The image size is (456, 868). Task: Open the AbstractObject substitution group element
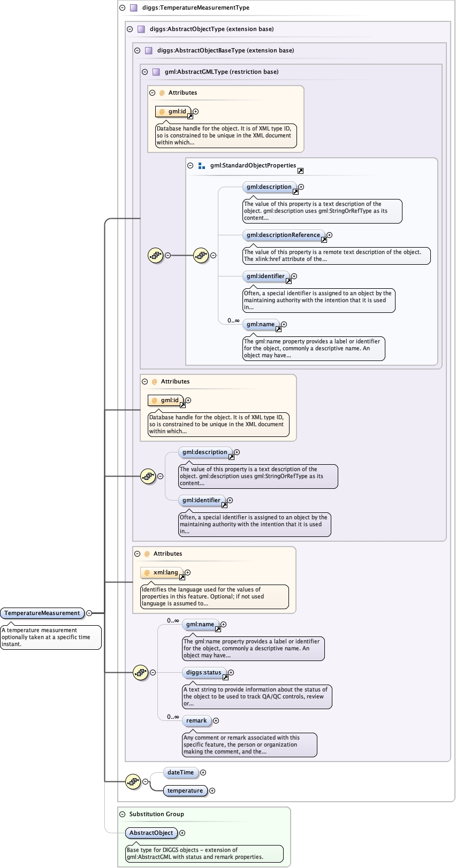tap(151, 833)
